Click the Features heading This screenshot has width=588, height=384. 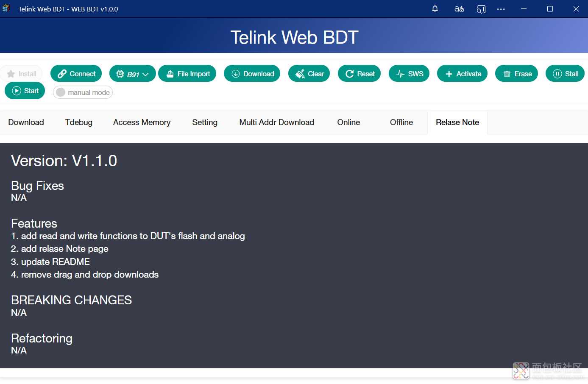point(34,223)
